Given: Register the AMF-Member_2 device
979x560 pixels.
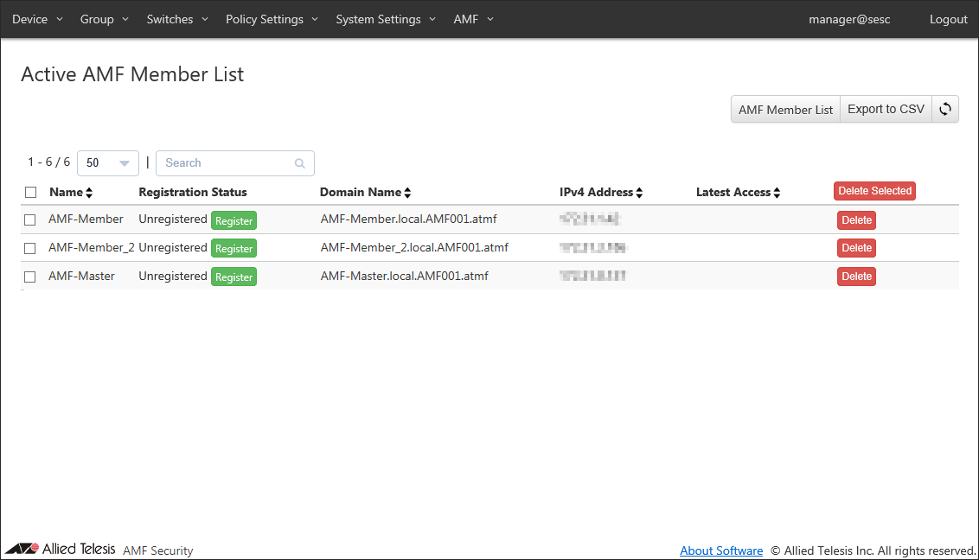Looking at the screenshot, I should pos(234,249).
